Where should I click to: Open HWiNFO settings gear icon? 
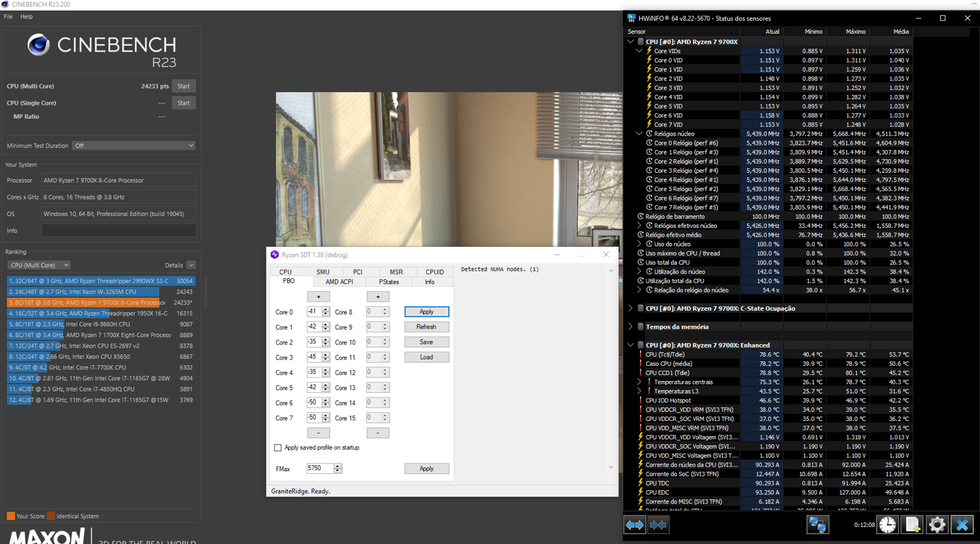[937, 525]
